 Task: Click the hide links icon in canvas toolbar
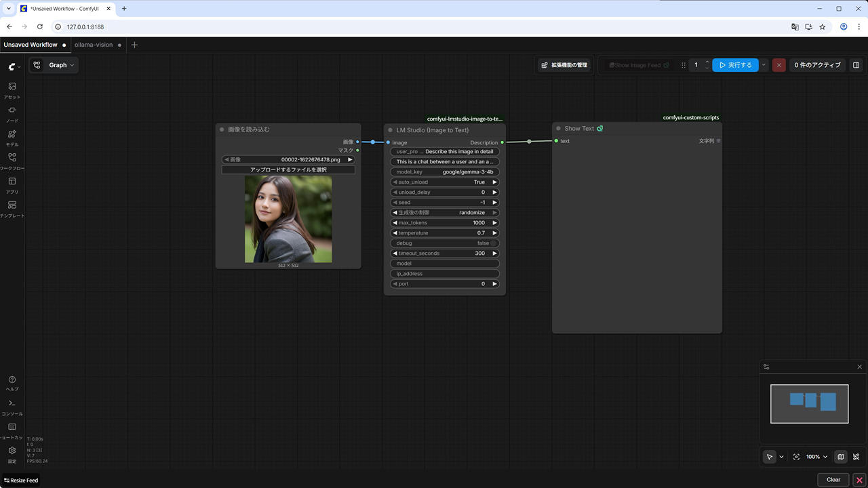click(x=856, y=457)
